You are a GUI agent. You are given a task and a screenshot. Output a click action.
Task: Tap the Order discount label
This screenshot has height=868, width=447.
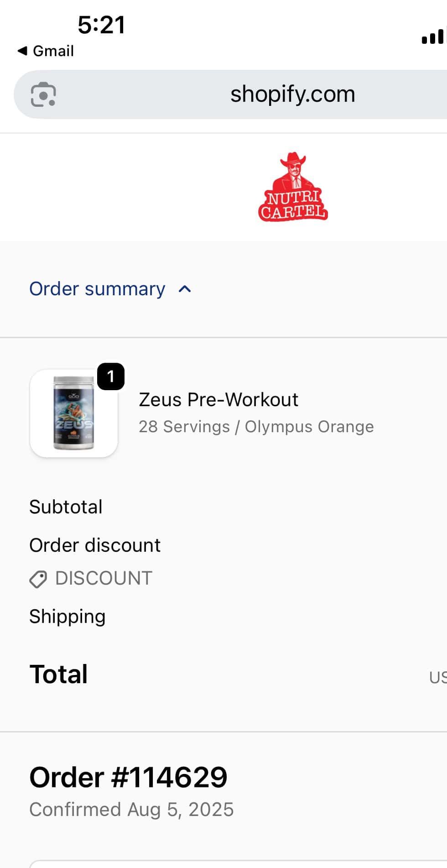point(95,545)
